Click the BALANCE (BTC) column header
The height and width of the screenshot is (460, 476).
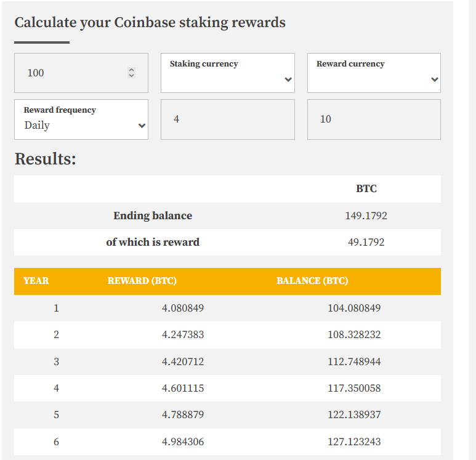tap(312, 281)
